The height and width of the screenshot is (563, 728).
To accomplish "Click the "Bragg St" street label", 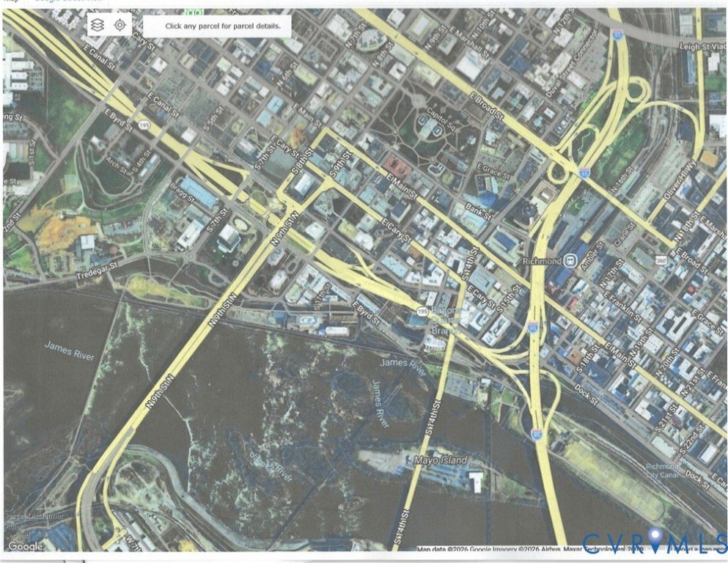I will [x=183, y=192].
